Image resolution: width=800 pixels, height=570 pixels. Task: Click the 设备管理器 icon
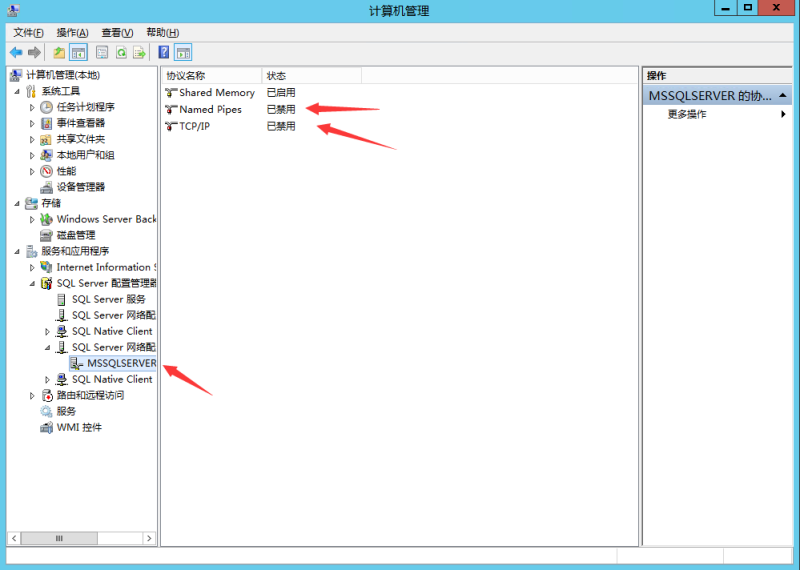pyautogui.click(x=46, y=187)
